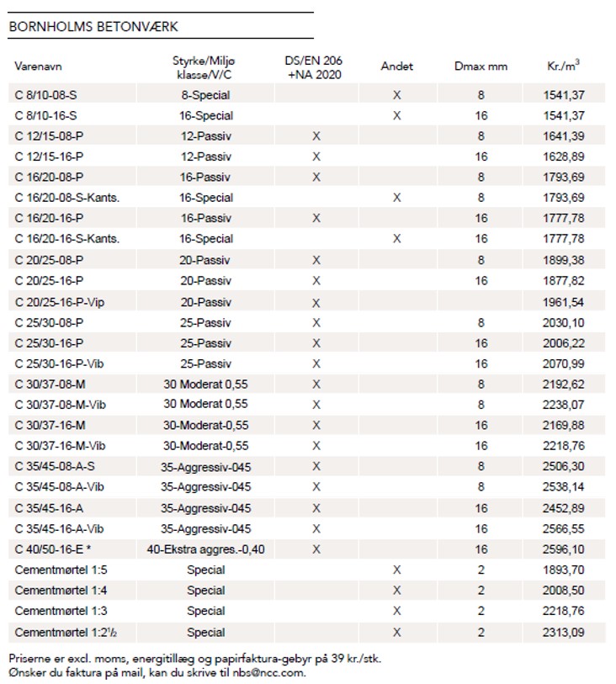This screenshot has height=684, width=616.
Task: Select Cementmørtel 1:5 row name
Action: (61, 570)
